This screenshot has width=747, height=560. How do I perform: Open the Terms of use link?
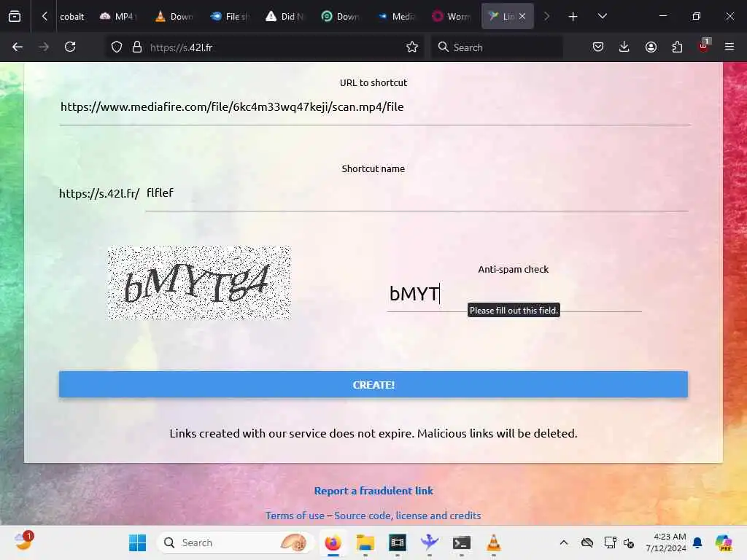(295, 516)
